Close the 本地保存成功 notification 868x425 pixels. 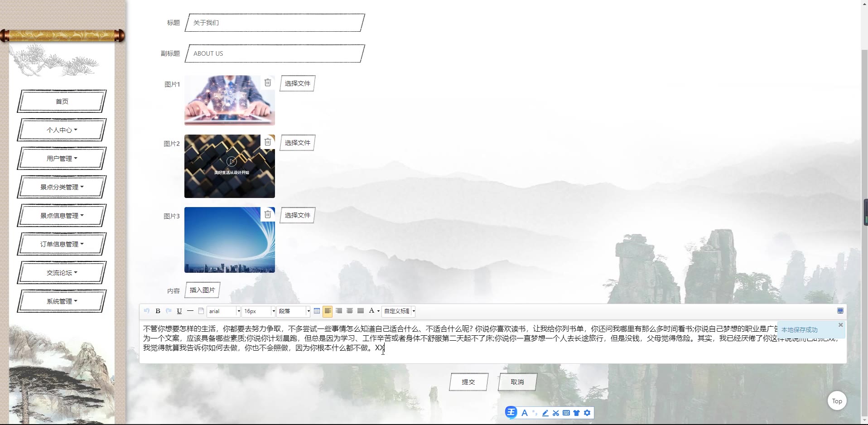coord(840,325)
